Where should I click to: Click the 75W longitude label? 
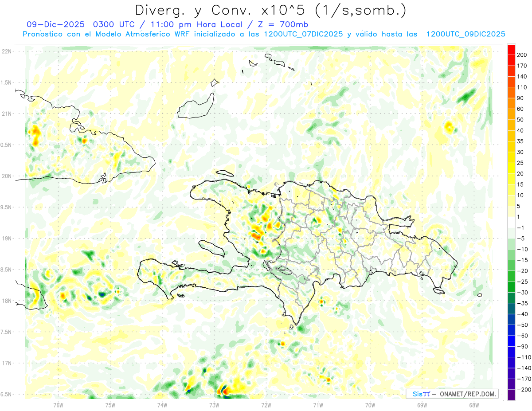(x=110, y=405)
